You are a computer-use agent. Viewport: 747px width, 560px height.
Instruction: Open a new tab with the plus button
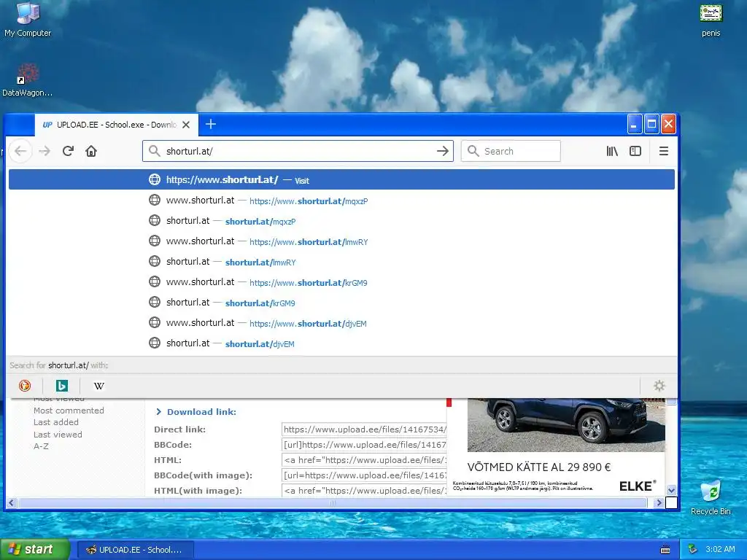coord(211,124)
